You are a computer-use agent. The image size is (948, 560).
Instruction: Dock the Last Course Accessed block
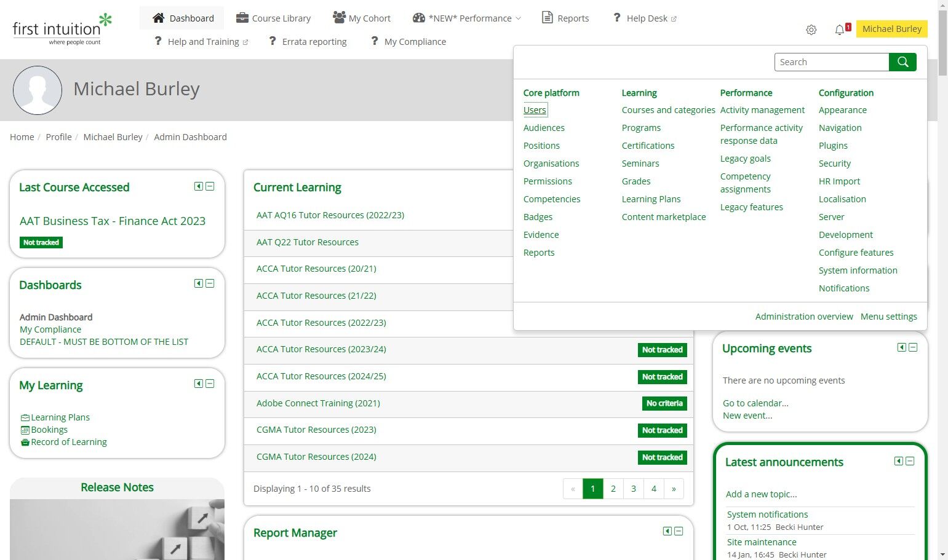[x=199, y=186]
